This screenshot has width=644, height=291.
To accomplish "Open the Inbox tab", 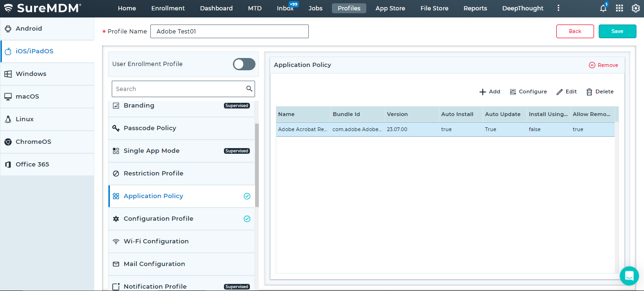I will pyautogui.click(x=285, y=8).
